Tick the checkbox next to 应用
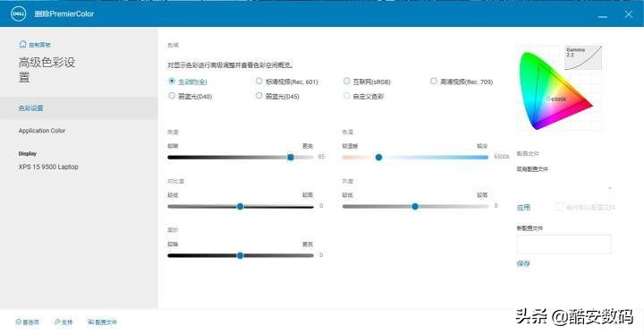 pos(559,207)
